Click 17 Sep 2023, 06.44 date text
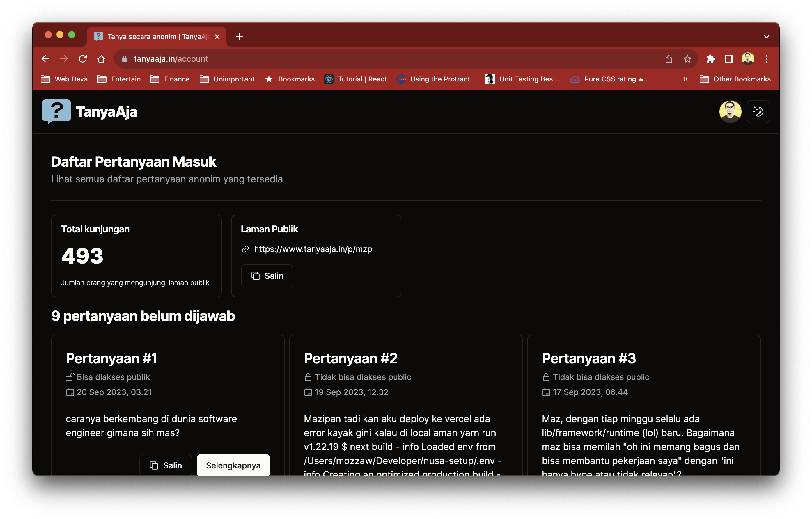The height and width of the screenshot is (519, 812). coord(591,392)
